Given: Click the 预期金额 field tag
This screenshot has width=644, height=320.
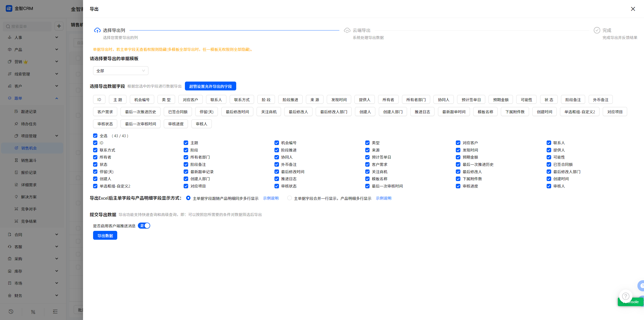Looking at the screenshot, I should [501, 100].
